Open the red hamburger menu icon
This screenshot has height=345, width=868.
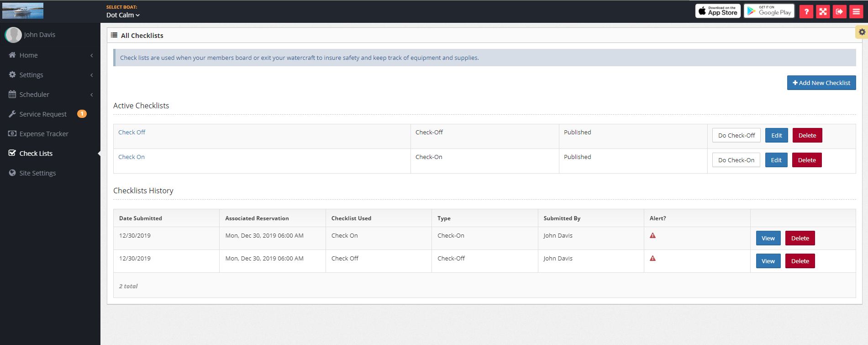pyautogui.click(x=856, y=12)
